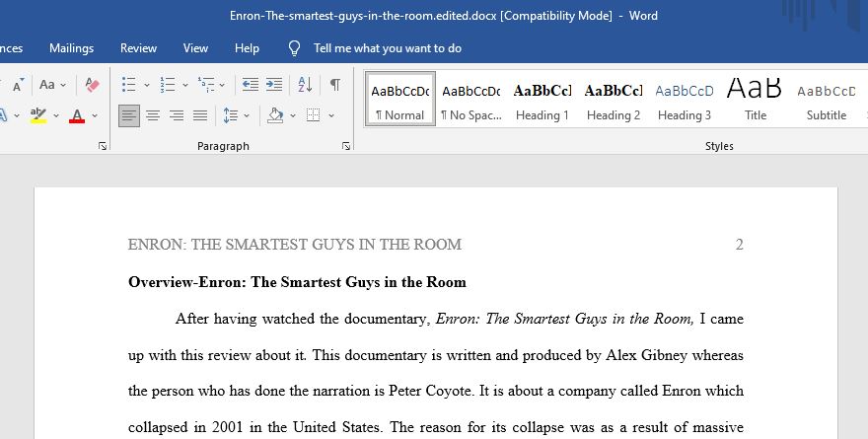Open the Shading color dropdown arrow
The height and width of the screenshot is (439, 868).
pos(293,116)
